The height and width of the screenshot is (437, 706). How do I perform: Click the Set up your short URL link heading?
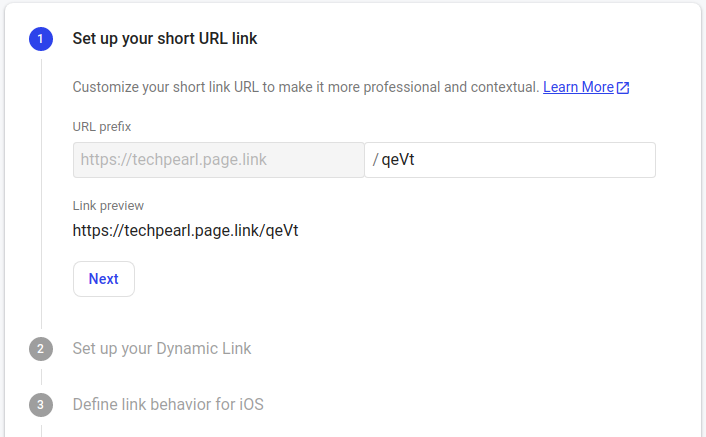click(165, 39)
